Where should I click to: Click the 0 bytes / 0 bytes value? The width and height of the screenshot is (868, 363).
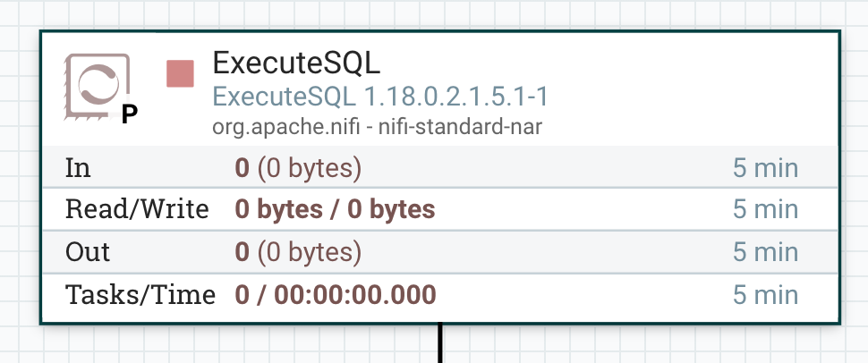tap(335, 209)
